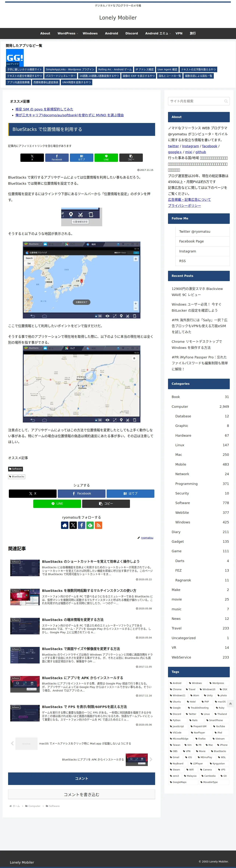Click bottom wide コピー button
The image size is (236, 868).
click(106, 503)
